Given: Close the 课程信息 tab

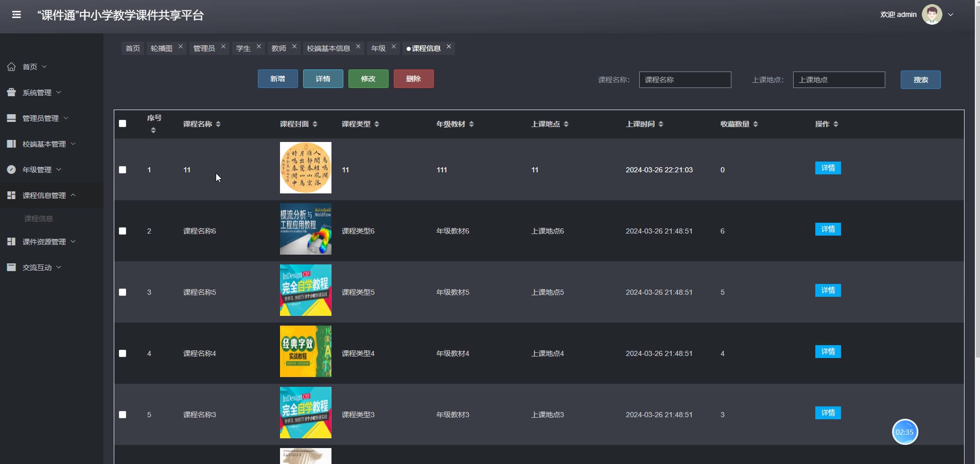Looking at the screenshot, I should (x=449, y=46).
